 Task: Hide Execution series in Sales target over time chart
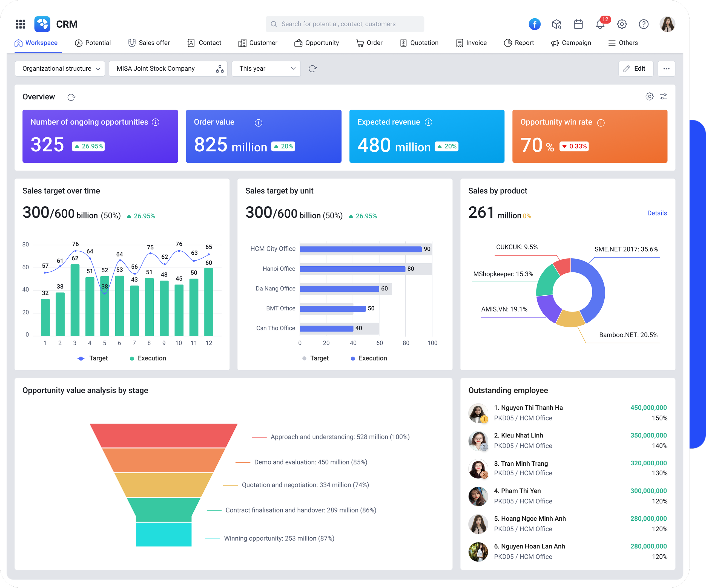(x=148, y=358)
